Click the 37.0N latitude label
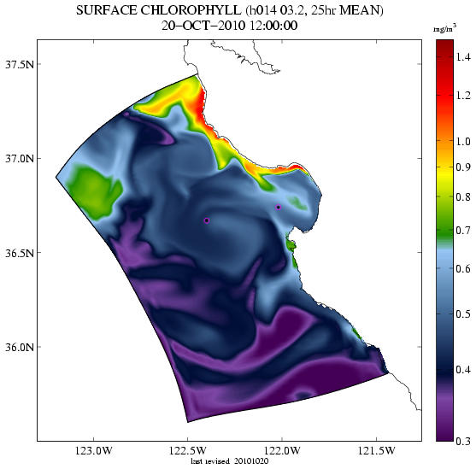This screenshot has height=469, width=476. [20, 158]
